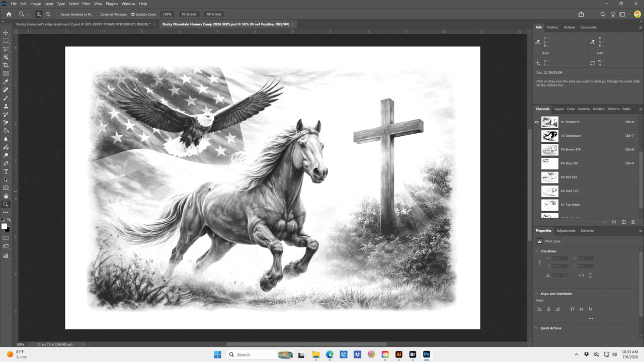Flip horizontal in the Transform section
The width and height of the screenshot is (644, 362).
tap(582, 275)
